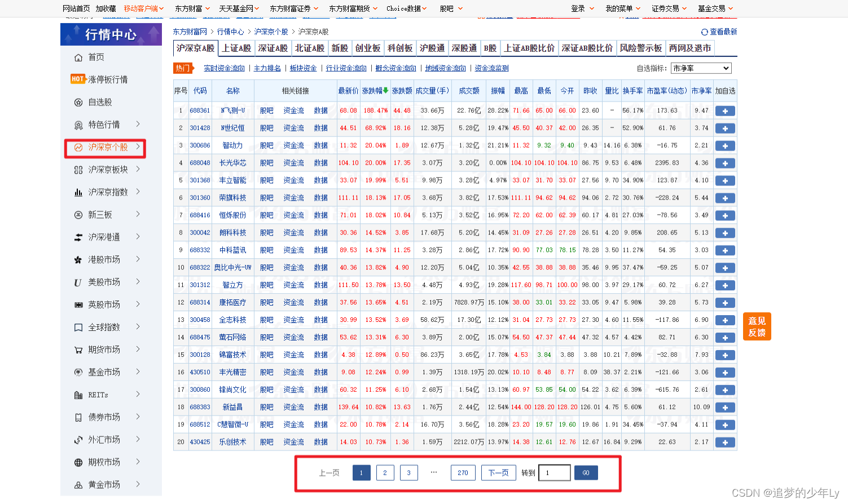Sort by 涨跌幅 column header

pos(375,91)
